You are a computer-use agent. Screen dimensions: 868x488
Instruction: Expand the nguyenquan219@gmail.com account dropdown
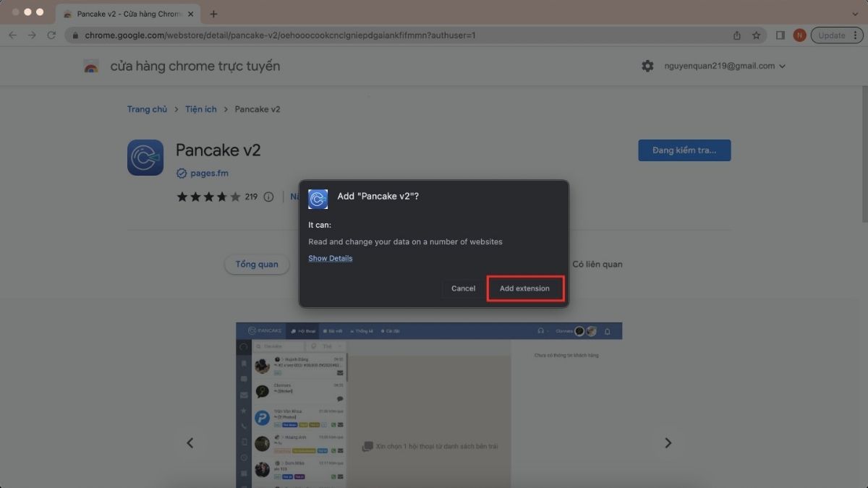[725, 66]
